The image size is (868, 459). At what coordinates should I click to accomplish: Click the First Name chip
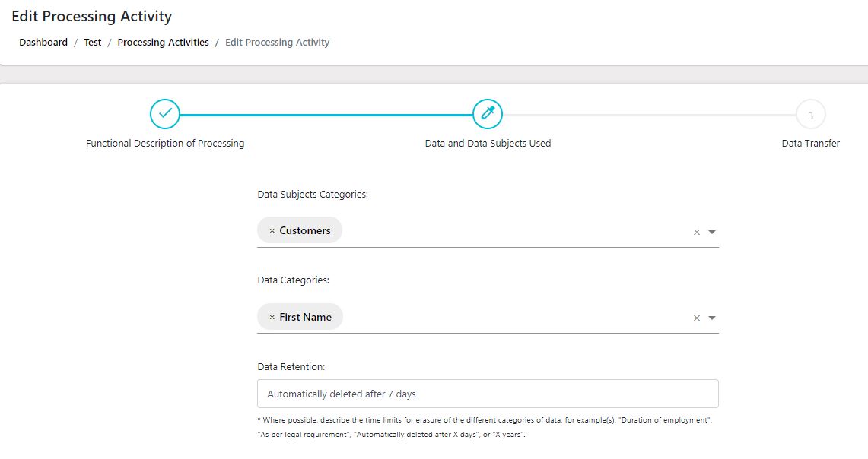click(305, 318)
